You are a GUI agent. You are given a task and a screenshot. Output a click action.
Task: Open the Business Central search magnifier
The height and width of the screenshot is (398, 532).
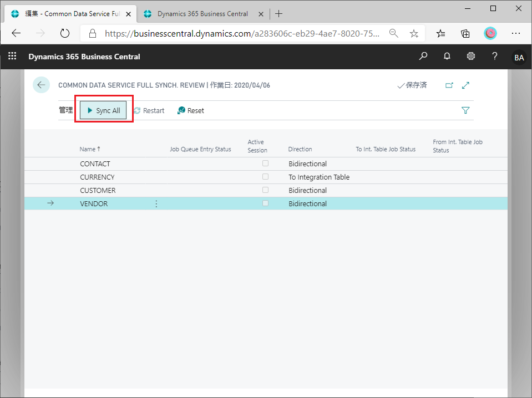423,57
